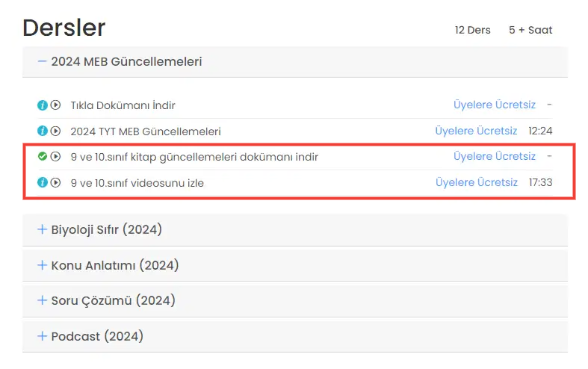
Task: Click play icon beside Tıkla Dokümanı İndir
Action: [55, 105]
